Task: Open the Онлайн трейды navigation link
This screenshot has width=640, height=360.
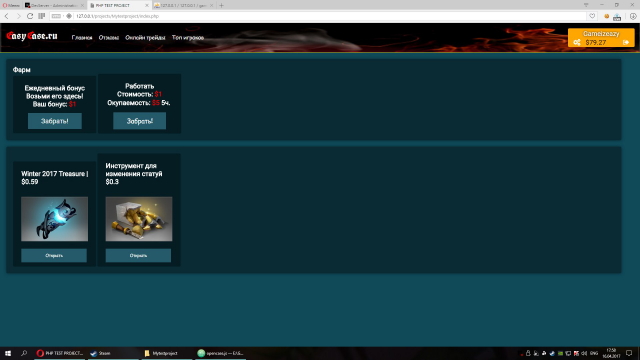Action: pos(145,38)
